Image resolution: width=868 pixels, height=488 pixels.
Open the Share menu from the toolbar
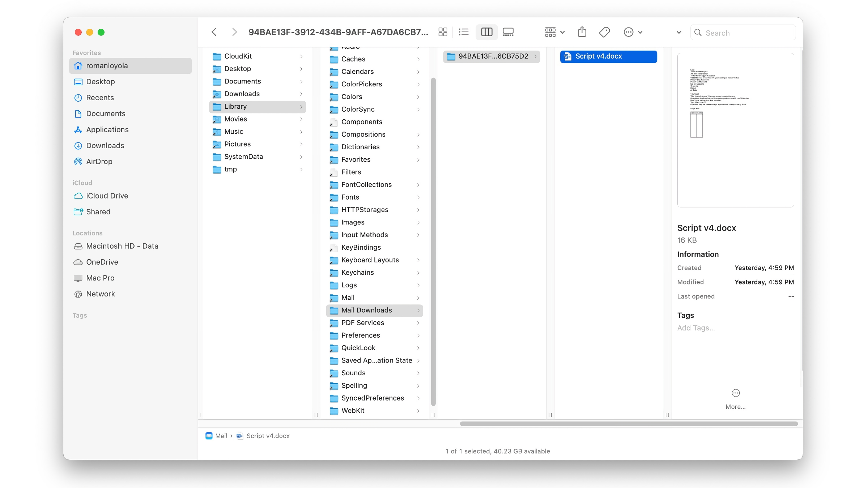pos(582,32)
